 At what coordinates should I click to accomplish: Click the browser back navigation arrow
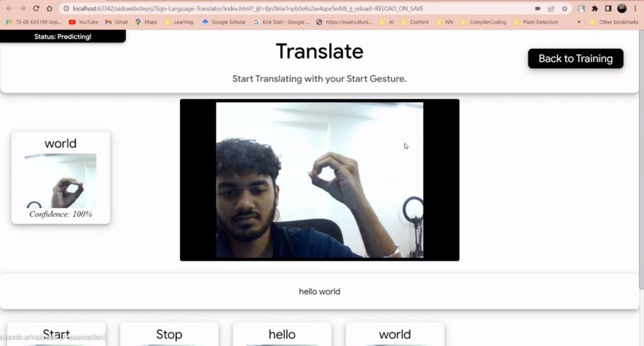pyautogui.click(x=8, y=9)
